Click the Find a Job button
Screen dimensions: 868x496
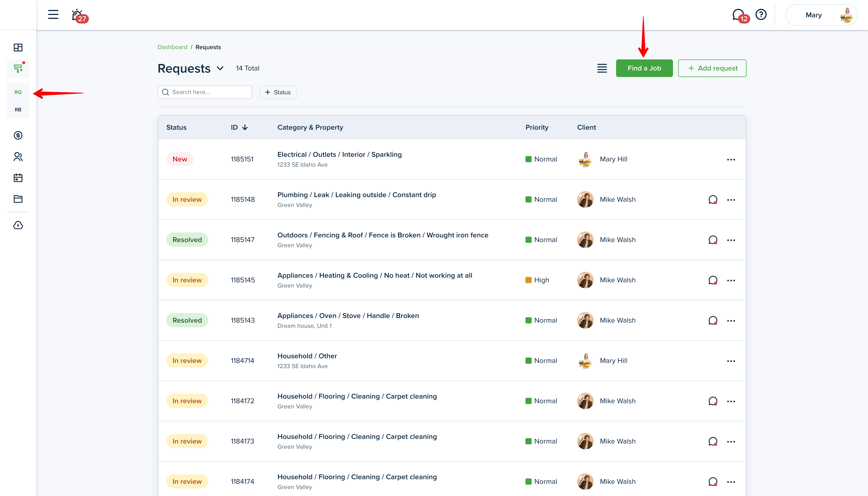[x=644, y=68]
